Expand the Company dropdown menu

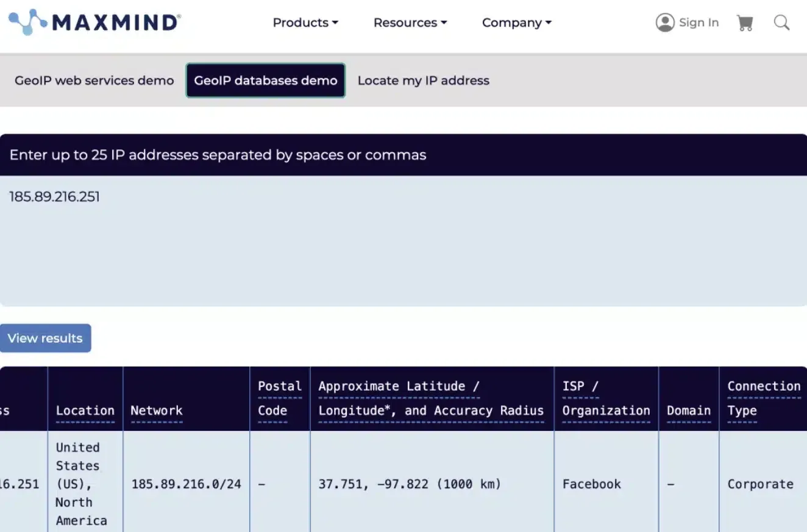pyautogui.click(x=516, y=23)
